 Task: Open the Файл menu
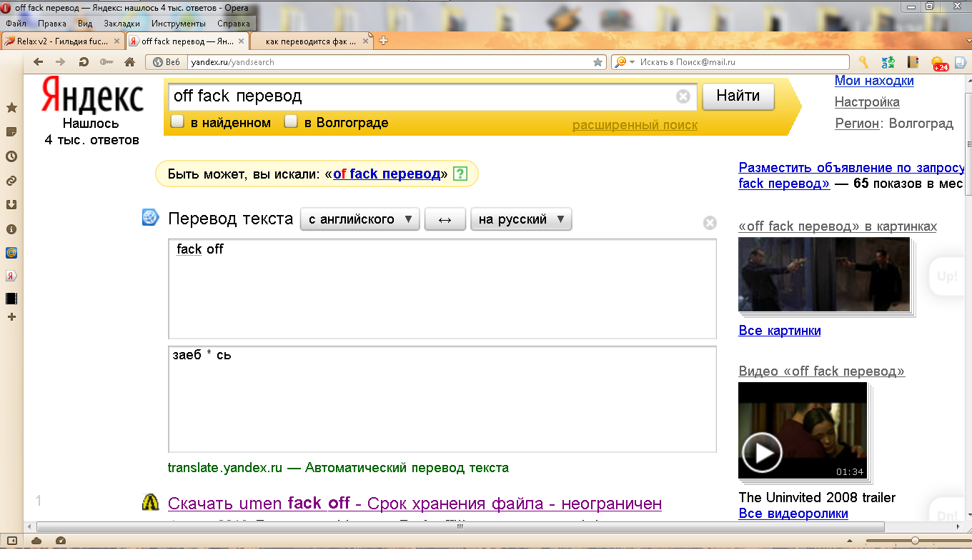pos(16,24)
